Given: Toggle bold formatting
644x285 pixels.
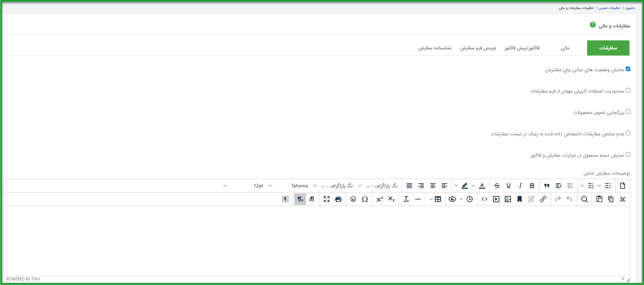Looking at the screenshot, I should point(532,186).
